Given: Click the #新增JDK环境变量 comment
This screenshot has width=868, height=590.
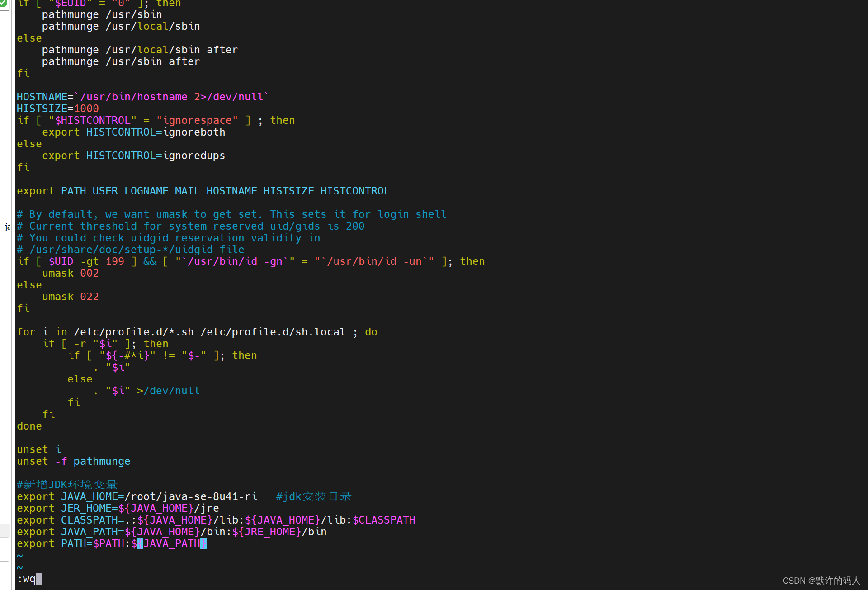Looking at the screenshot, I should point(67,485).
